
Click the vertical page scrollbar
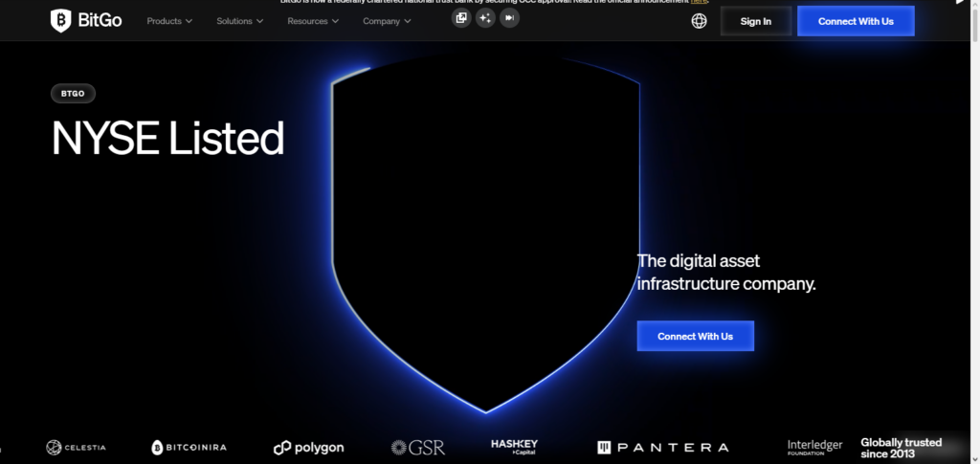(975, 232)
